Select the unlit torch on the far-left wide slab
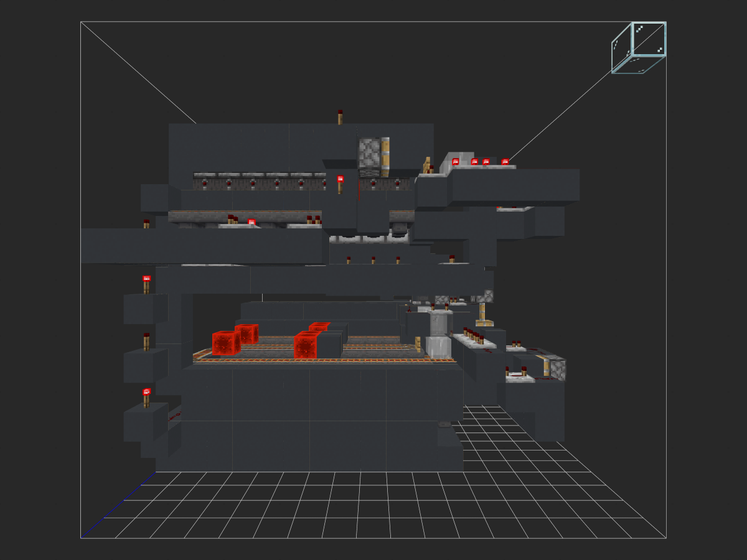This screenshot has width=747, height=560. click(x=146, y=224)
